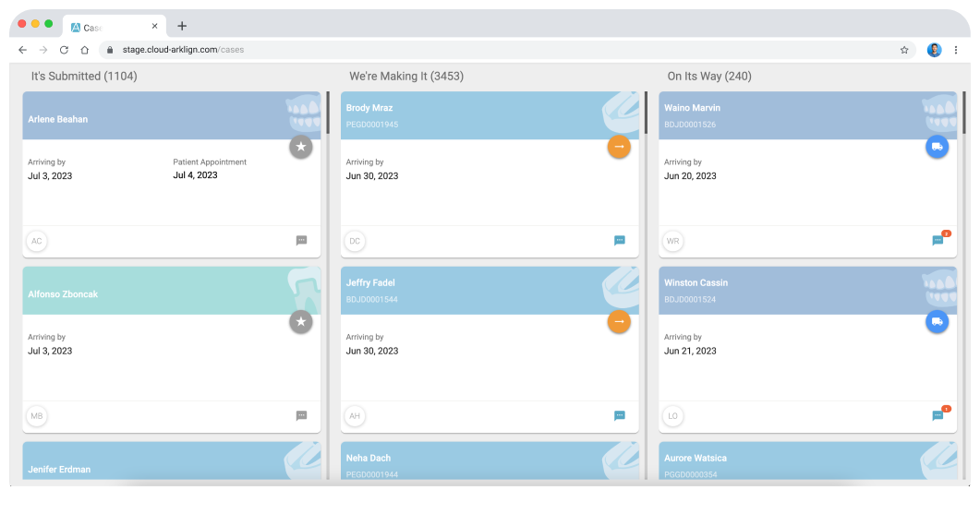Viewport: 980px width, 514px height.
Task: Click case ID PEGD0001945
Action: (372, 125)
